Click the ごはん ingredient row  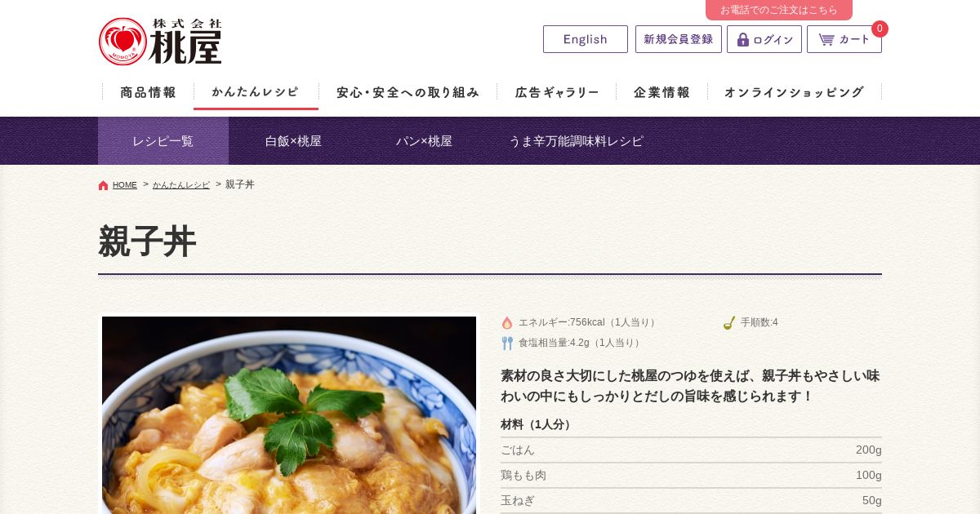point(691,450)
